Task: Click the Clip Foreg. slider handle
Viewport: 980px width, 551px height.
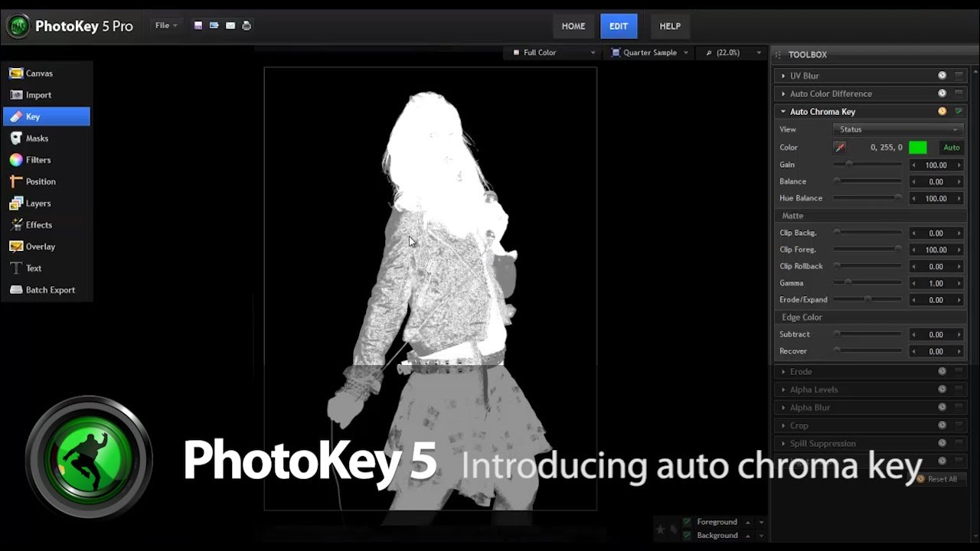Action: coord(898,249)
